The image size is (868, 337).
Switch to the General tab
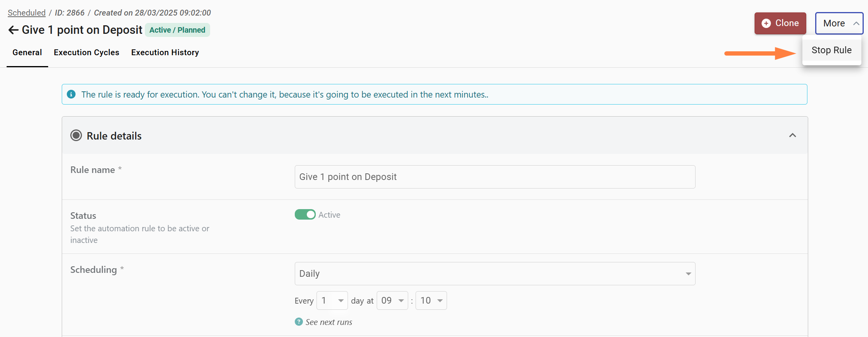tap(27, 52)
